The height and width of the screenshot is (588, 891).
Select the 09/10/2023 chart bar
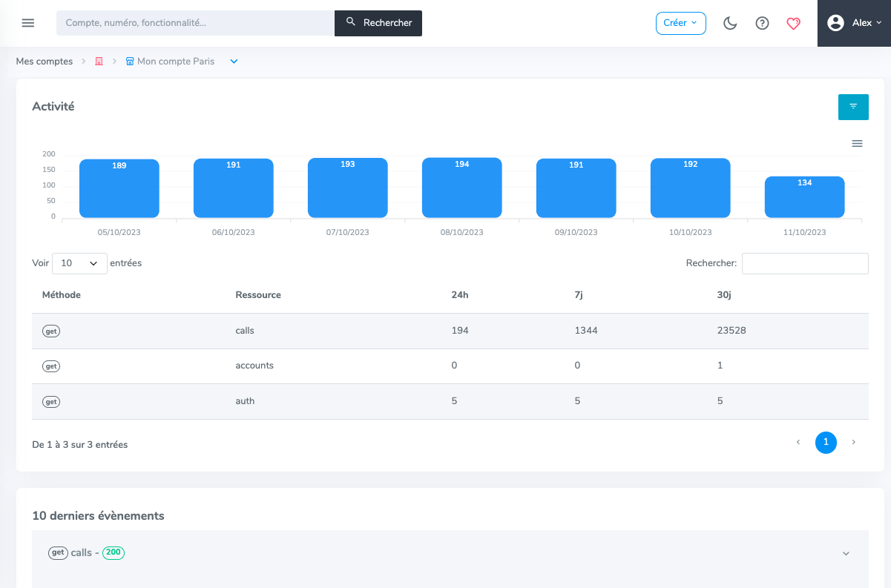(576, 188)
